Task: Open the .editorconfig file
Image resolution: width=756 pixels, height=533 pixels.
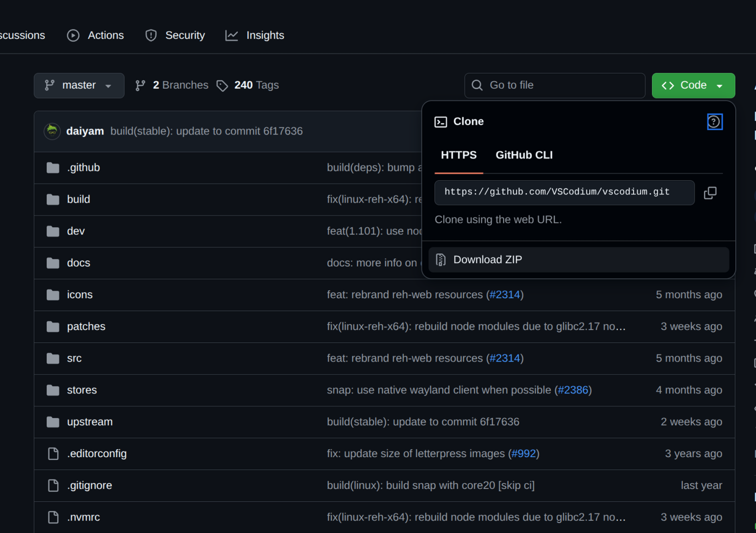Action: coord(97,454)
